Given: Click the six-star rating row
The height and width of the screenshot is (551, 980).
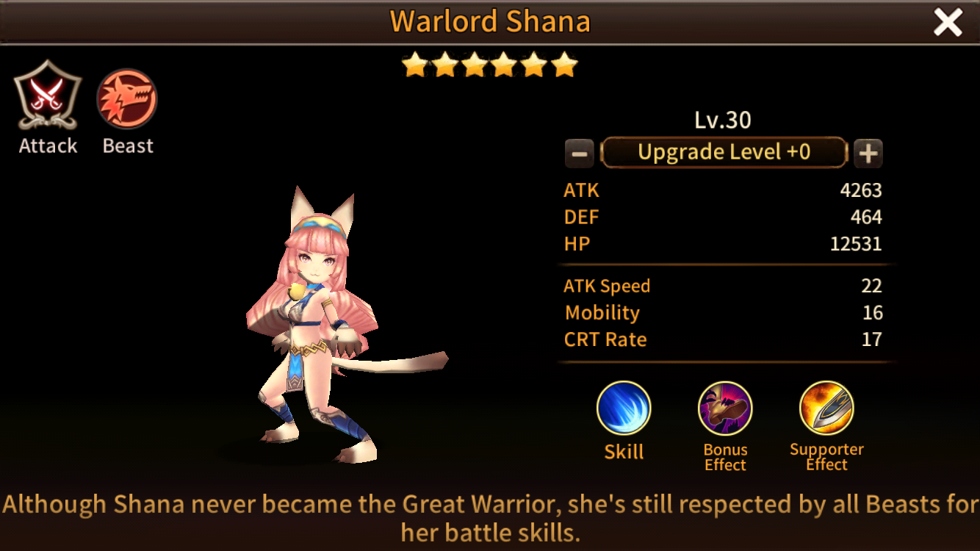Looking at the screenshot, I should click(490, 65).
